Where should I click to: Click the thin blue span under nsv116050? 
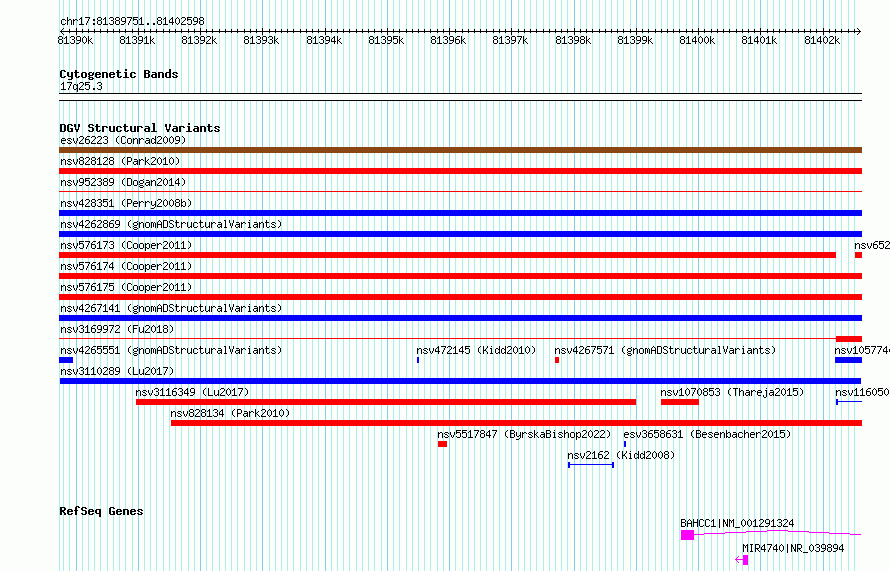(849, 402)
